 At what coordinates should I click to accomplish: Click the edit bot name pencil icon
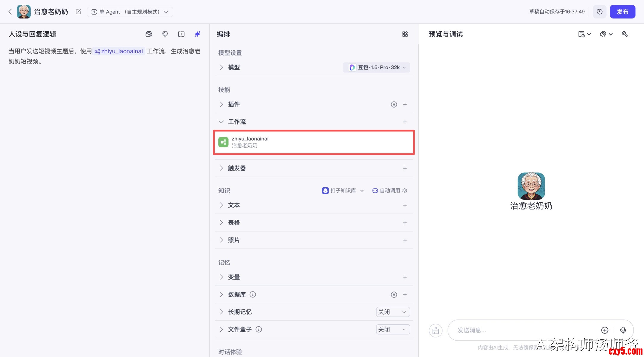[x=78, y=12]
